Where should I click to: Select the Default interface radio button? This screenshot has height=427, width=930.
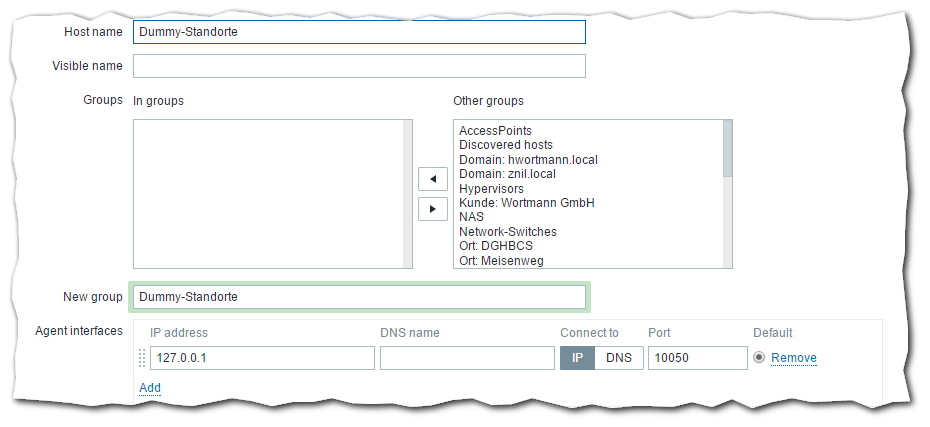tap(759, 358)
